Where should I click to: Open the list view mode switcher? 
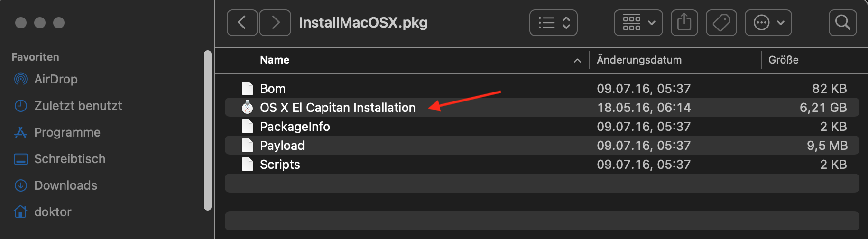tap(553, 23)
